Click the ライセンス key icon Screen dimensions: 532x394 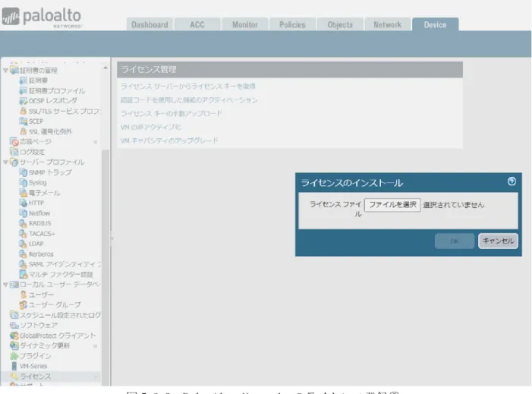pos(14,376)
